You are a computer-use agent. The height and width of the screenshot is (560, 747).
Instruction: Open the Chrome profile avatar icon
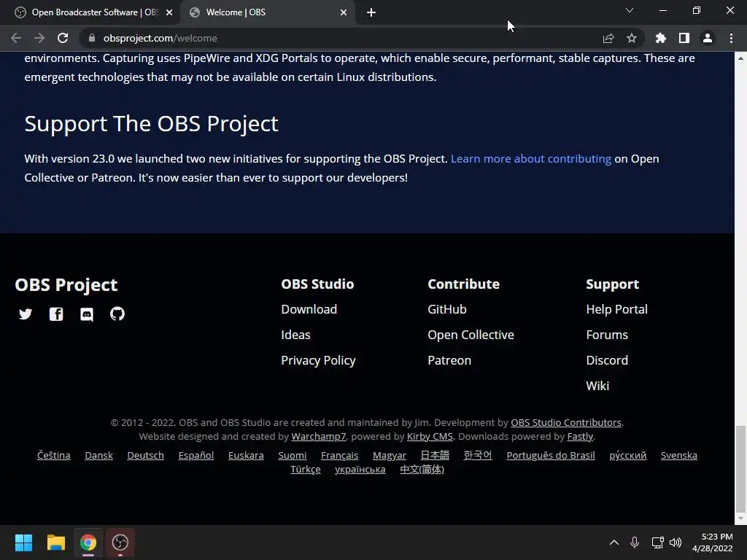click(x=708, y=38)
